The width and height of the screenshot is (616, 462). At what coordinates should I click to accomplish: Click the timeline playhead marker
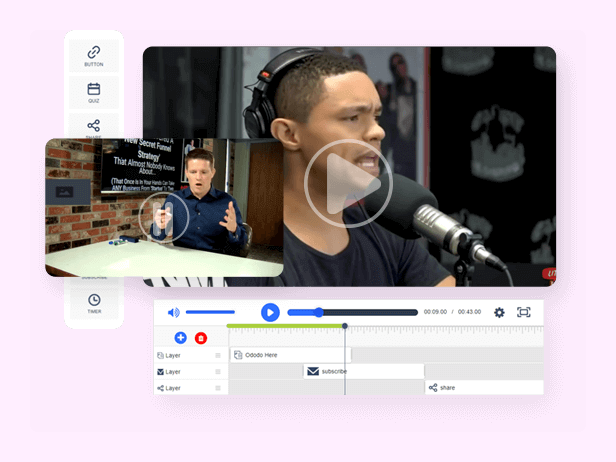345,326
